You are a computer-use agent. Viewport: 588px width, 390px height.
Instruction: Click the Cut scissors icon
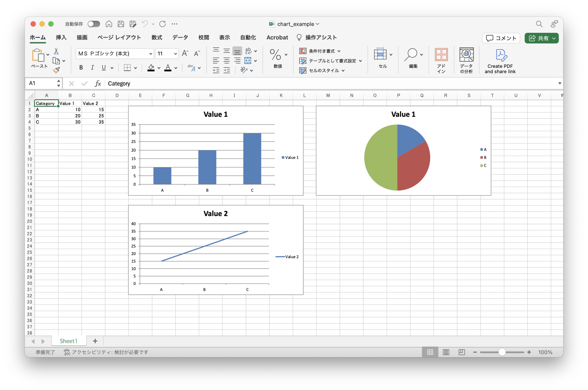tap(56, 51)
